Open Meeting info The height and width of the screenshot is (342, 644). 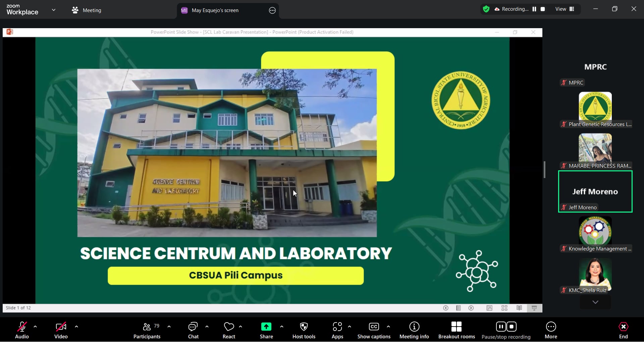coord(414,330)
